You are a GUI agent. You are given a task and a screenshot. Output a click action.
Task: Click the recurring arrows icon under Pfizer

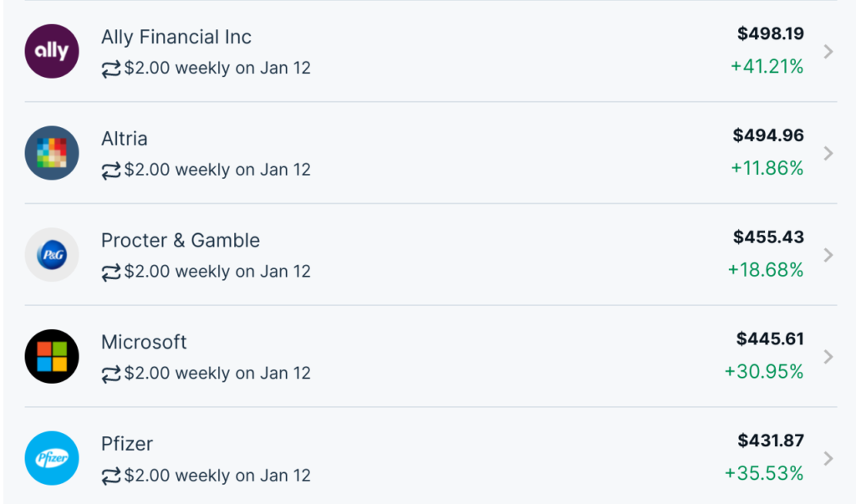click(111, 476)
